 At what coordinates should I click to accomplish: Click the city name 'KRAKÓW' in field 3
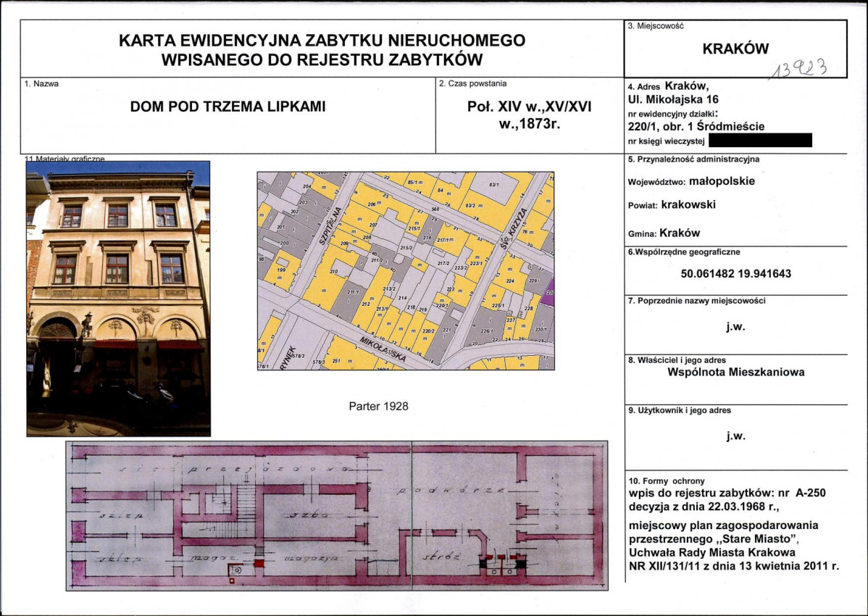pyautogui.click(x=735, y=49)
